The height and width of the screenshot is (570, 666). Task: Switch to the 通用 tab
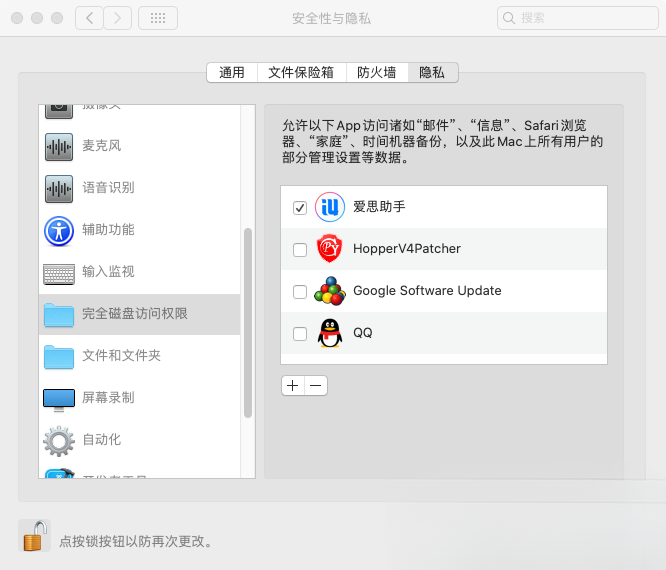pyautogui.click(x=232, y=73)
